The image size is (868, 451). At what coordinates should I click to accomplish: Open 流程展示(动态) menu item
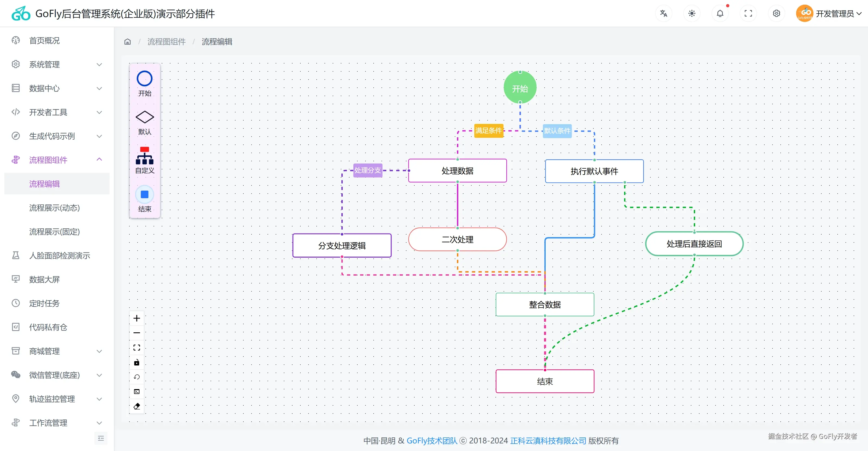point(54,208)
